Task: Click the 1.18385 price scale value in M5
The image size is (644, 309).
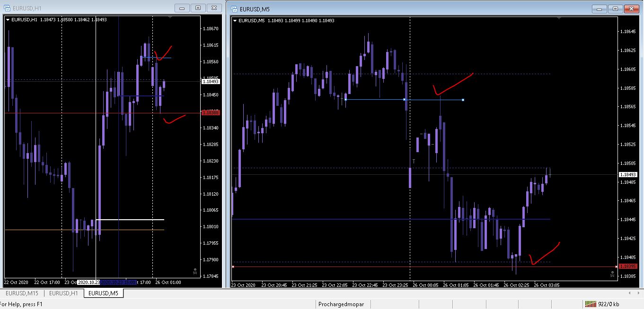Action: click(628, 276)
